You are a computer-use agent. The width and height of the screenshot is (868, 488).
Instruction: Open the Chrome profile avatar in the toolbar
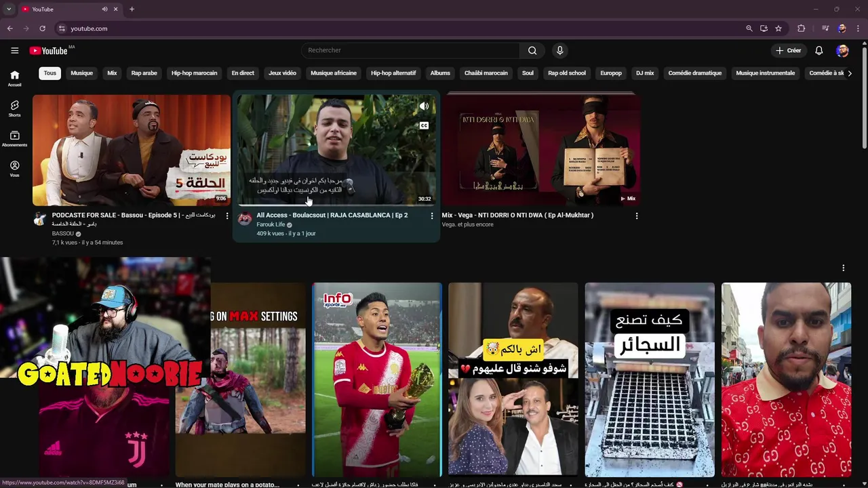[x=842, y=28]
